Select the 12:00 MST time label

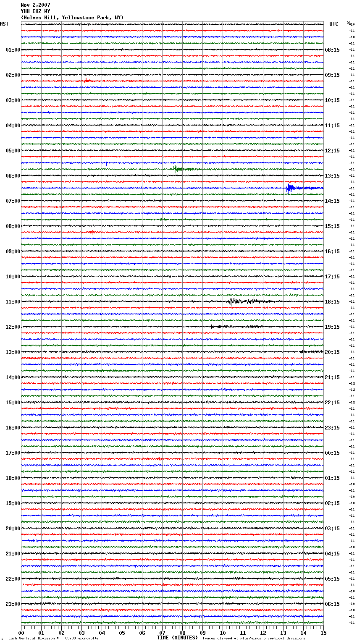click(x=13, y=327)
